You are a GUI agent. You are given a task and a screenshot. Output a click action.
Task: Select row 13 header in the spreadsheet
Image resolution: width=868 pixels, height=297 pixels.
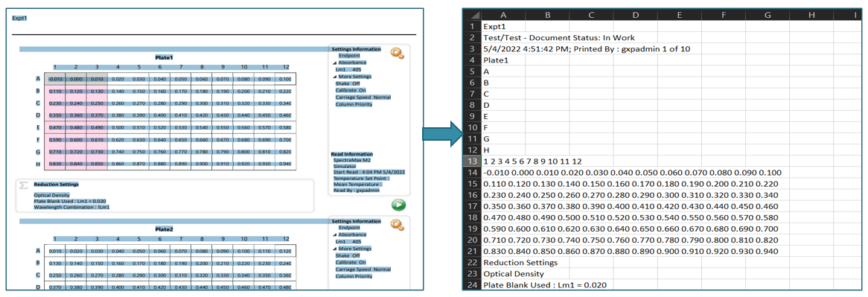(472, 162)
